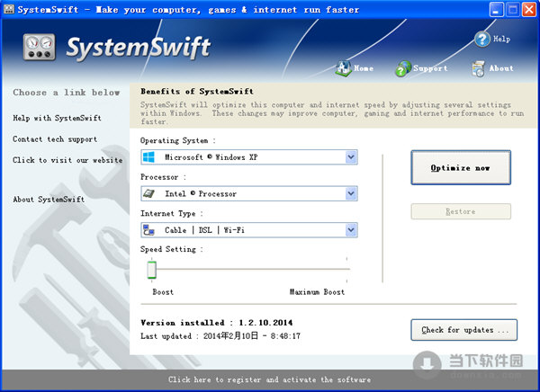Close the SystemSwift window

(529, 10)
